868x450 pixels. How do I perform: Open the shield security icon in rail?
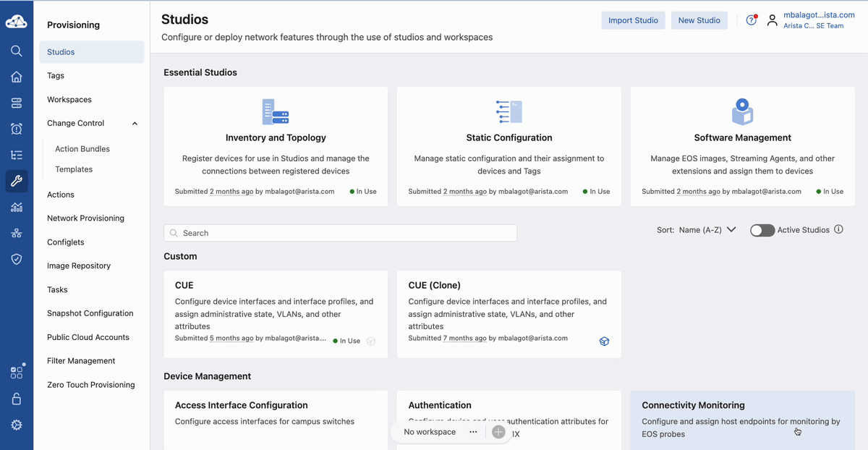pyautogui.click(x=16, y=259)
